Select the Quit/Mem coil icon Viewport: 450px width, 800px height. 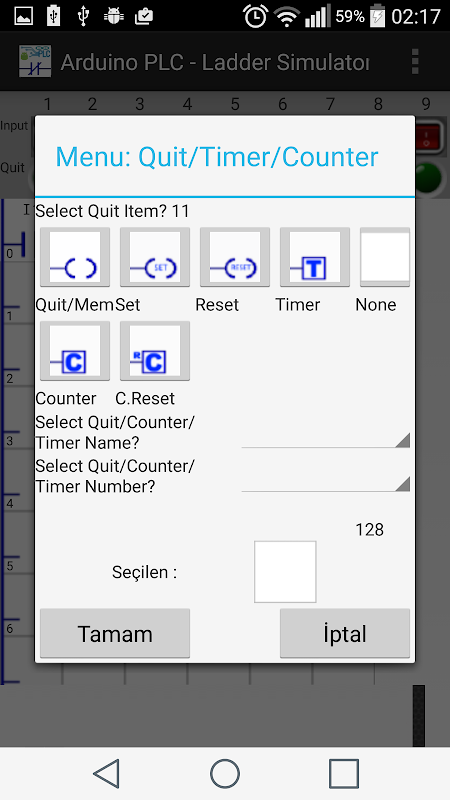point(75,257)
